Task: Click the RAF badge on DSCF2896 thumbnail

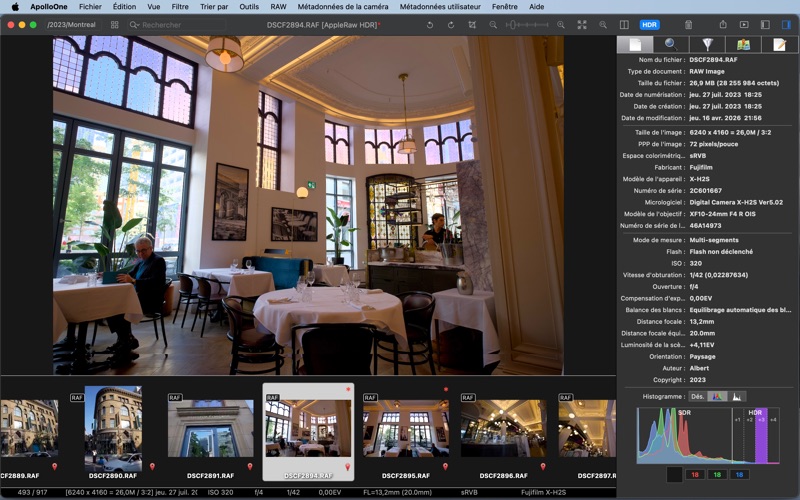Action: pyautogui.click(x=468, y=397)
